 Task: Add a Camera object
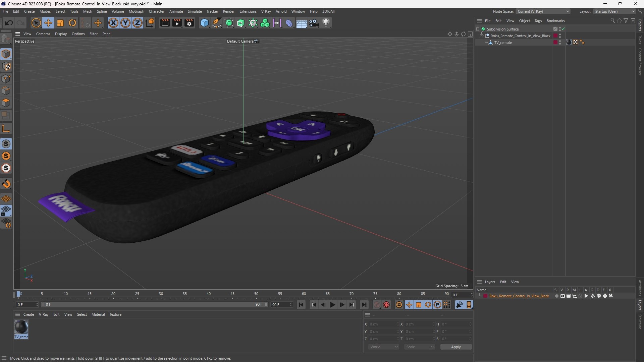point(314,23)
